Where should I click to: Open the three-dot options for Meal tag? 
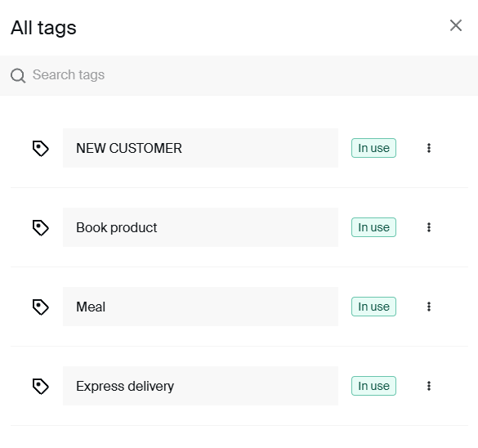click(429, 307)
